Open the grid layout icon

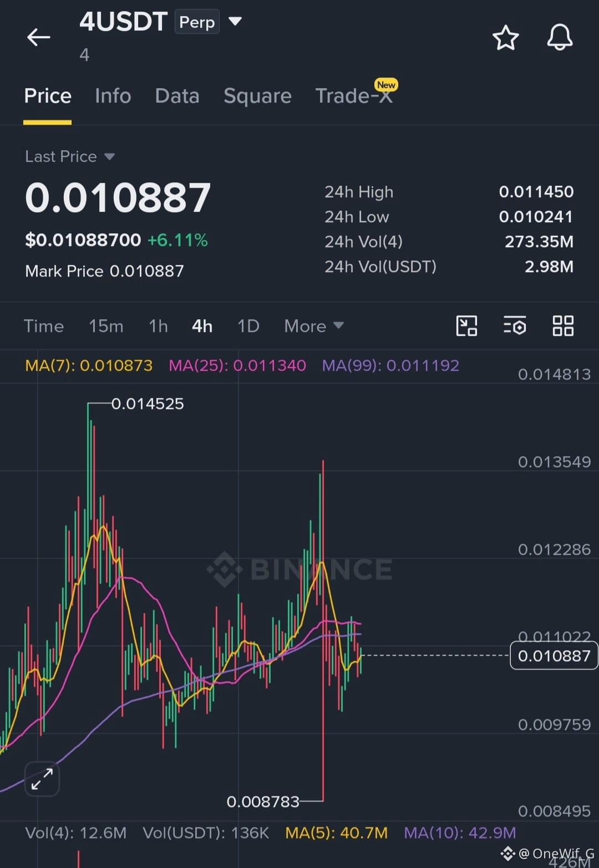[563, 326]
